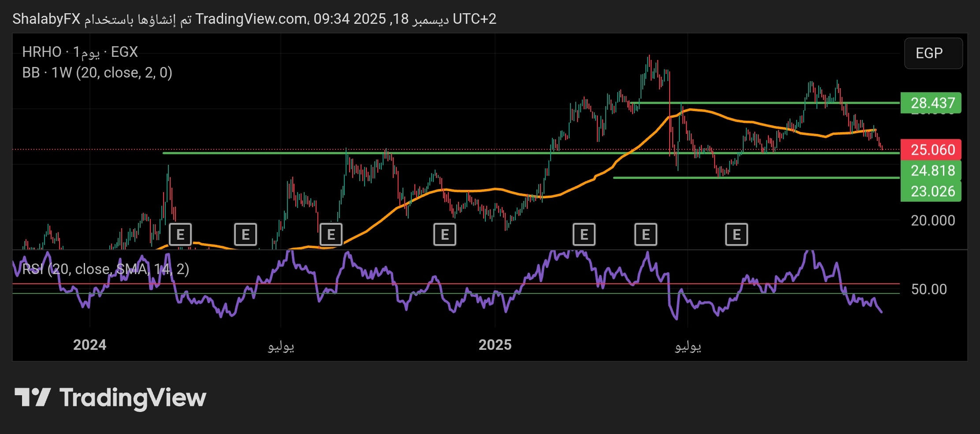The width and height of the screenshot is (980, 434).
Task: Click the green 24.818 price level label
Action: 932,171
